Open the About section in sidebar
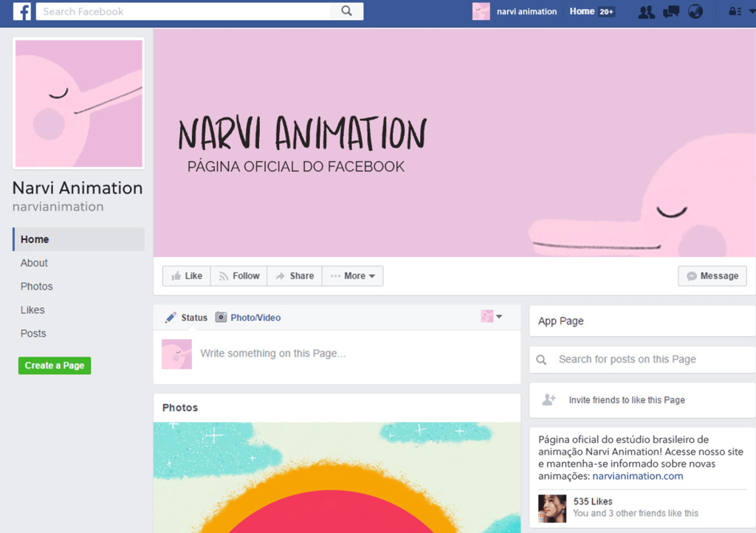756x533 pixels. click(34, 263)
